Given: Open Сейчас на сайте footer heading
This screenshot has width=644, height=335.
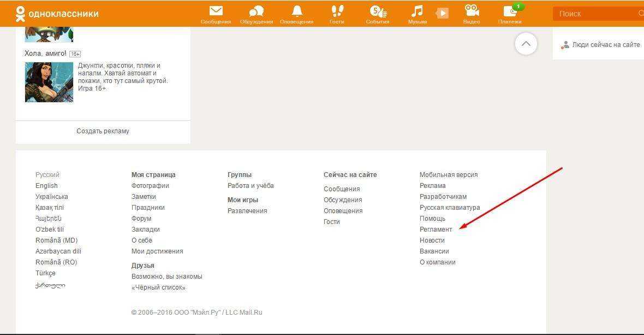Looking at the screenshot, I should click(350, 175).
